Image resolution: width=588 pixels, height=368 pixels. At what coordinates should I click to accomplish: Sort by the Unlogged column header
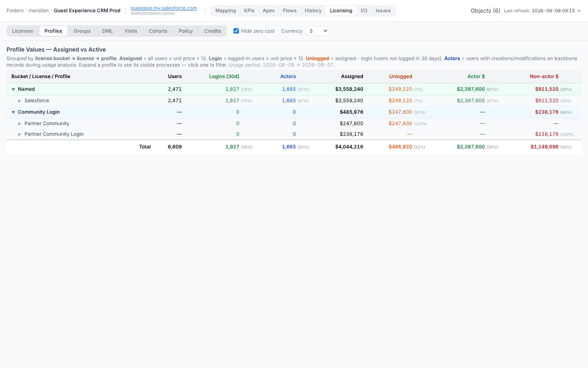click(401, 76)
